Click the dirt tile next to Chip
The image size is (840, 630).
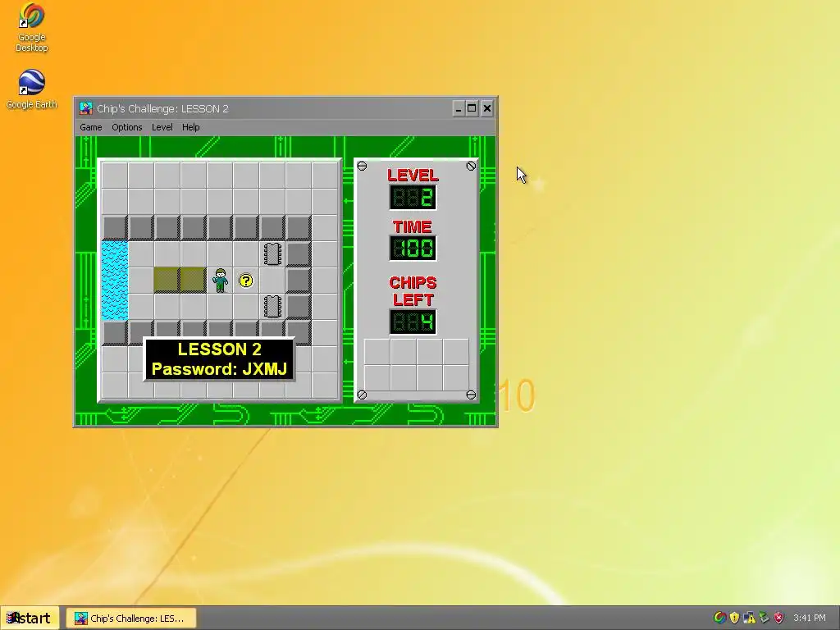tap(194, 281)
